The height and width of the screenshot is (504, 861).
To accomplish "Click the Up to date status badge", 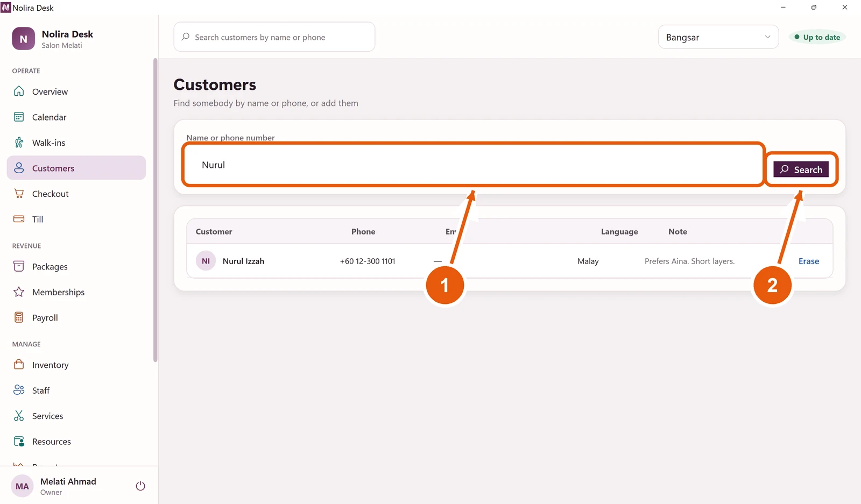I will tap(817, 37).
